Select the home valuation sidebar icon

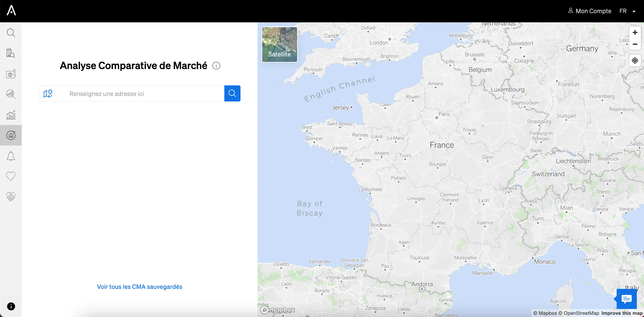pos(11,135)
